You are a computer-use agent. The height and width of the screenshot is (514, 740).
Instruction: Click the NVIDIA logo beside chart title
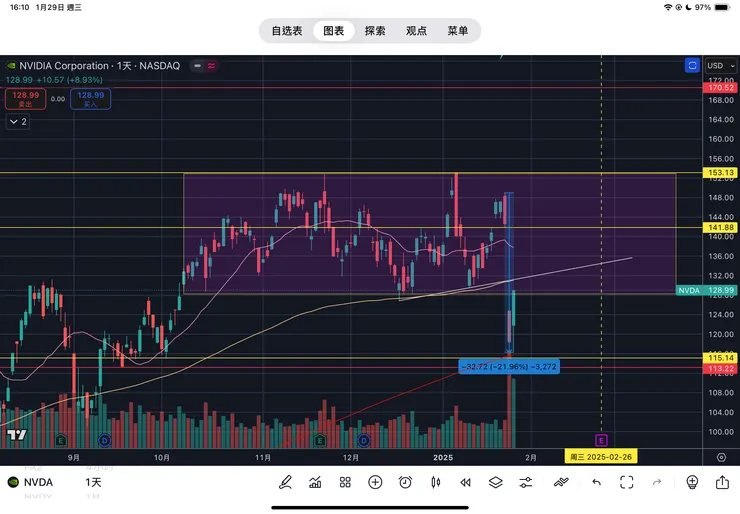(10, 66)
